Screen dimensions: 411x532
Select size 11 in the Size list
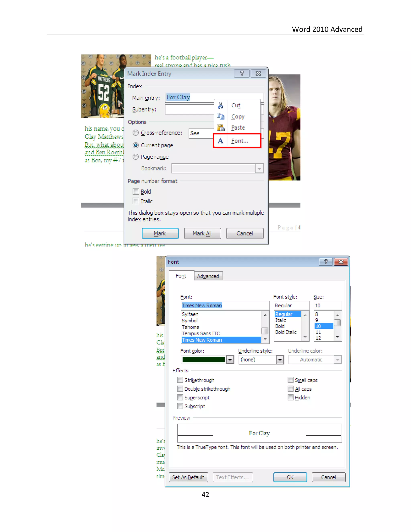(324, 332)
